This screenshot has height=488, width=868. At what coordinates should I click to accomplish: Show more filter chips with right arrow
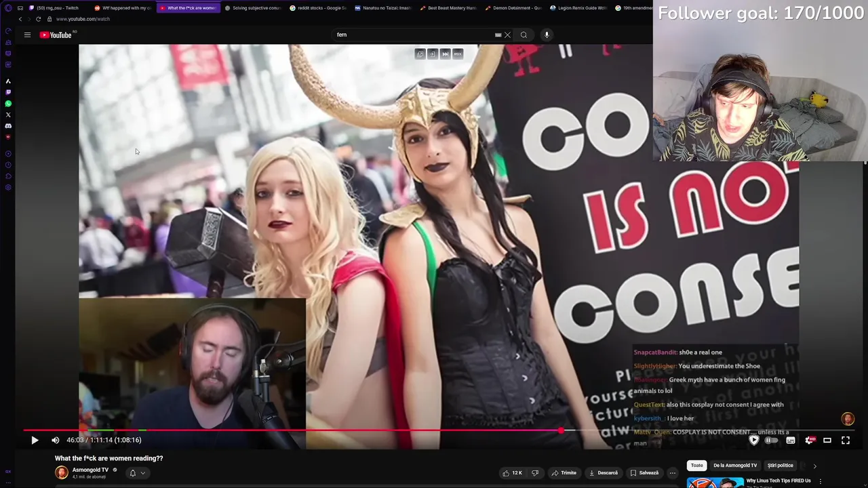pos(814,466)
